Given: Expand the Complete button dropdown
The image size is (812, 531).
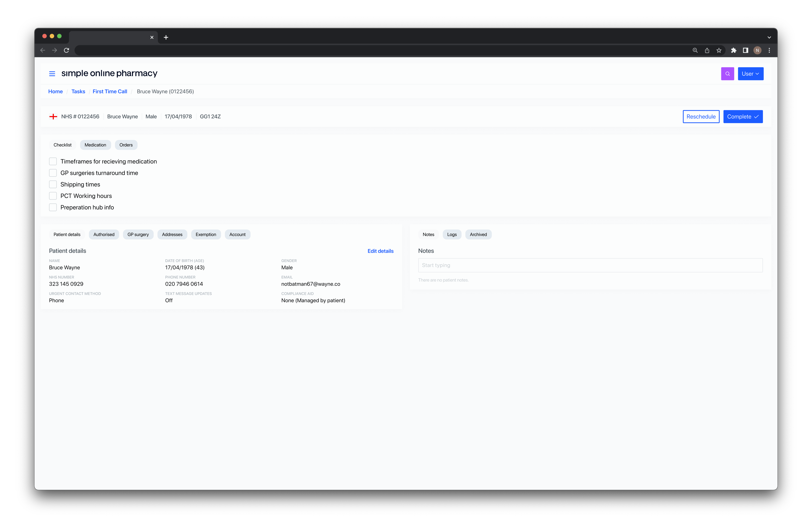Looking at the screenshot, I should 743,117.
